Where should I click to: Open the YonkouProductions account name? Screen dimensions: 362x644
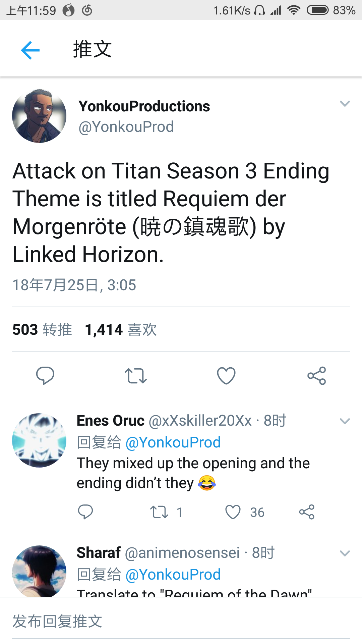click(x=144, y=106)
